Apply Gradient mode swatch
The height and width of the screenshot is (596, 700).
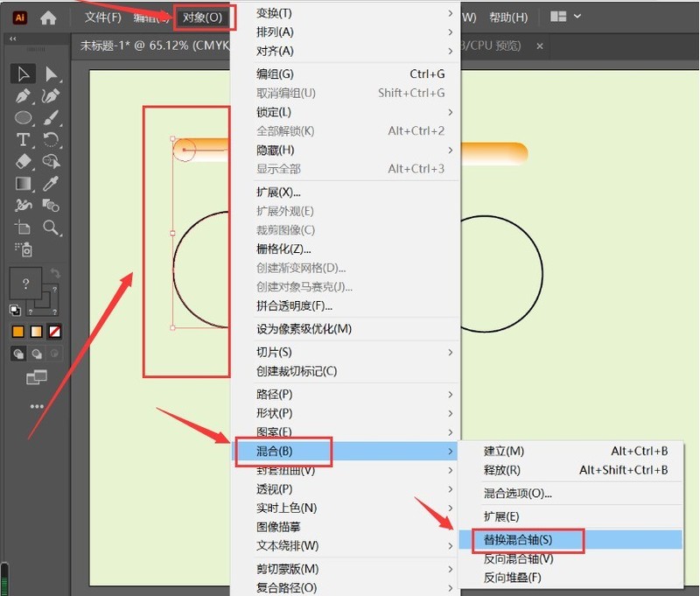point(37,332)
